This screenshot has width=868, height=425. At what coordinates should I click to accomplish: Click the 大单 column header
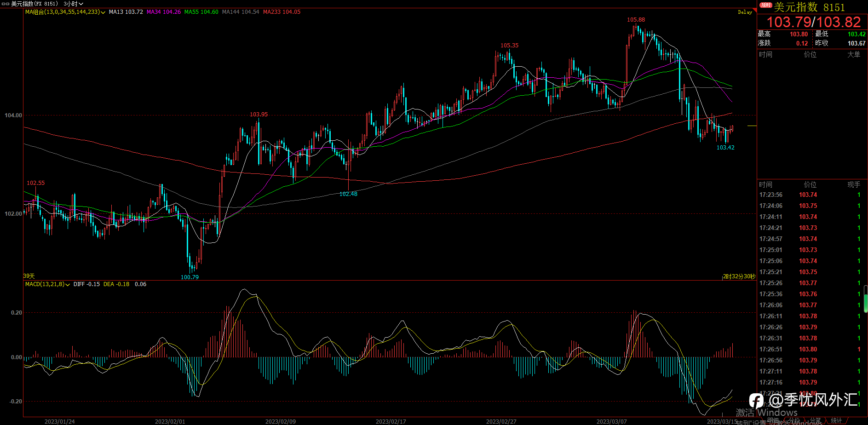(x=853, y=54)
